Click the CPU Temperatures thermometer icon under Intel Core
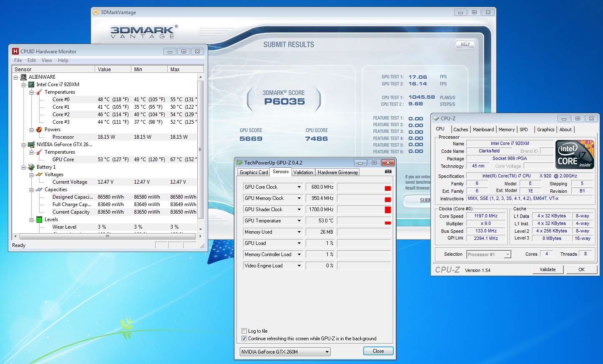The width and height of the screenshot is (603, 364). coord(39,92)
